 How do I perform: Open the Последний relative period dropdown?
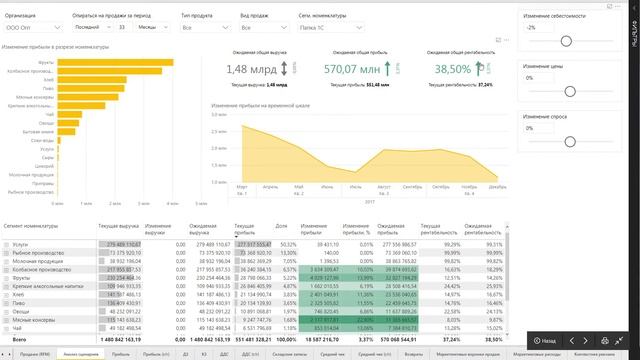93,27
